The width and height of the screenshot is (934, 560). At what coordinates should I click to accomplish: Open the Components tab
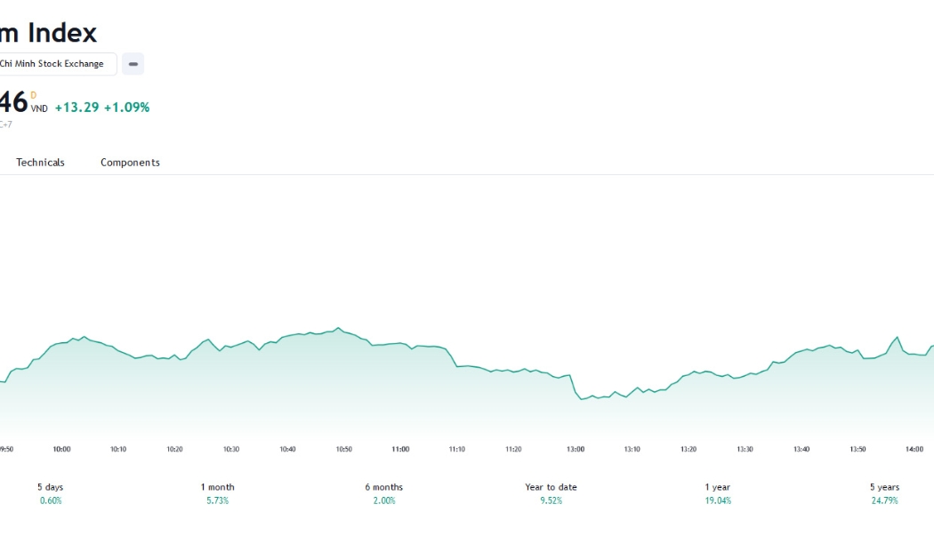point(130,163)
